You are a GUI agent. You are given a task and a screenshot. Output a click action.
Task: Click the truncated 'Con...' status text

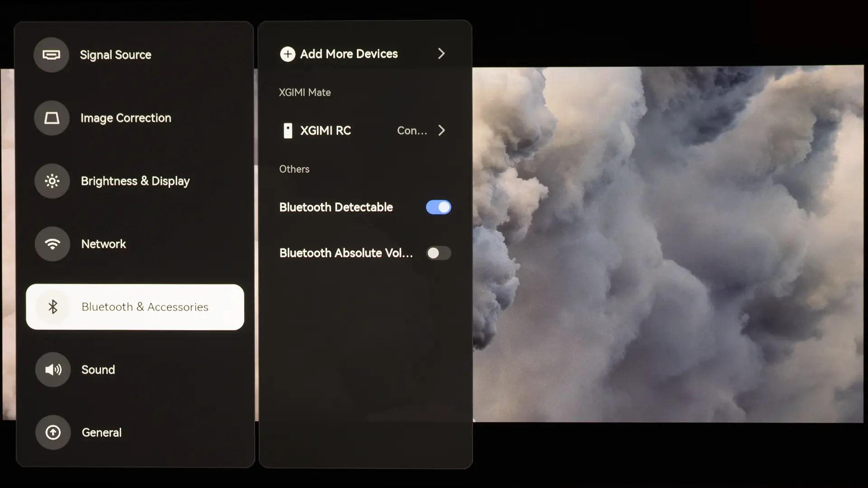(x=412, y=131)
